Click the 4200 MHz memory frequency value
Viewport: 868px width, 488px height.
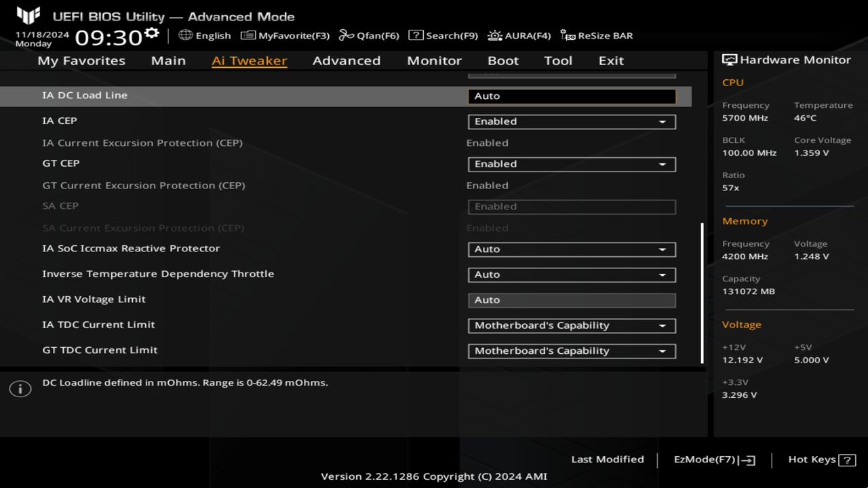745,257
